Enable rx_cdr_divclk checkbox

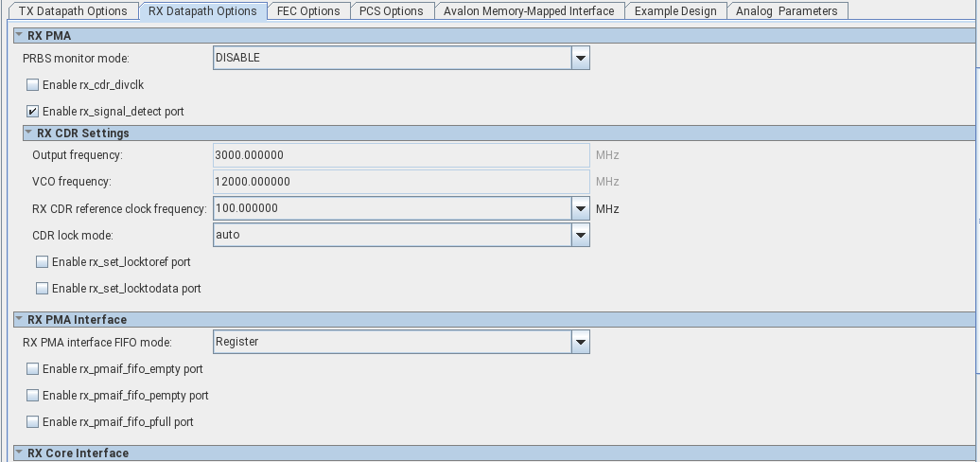coord(33,85)
